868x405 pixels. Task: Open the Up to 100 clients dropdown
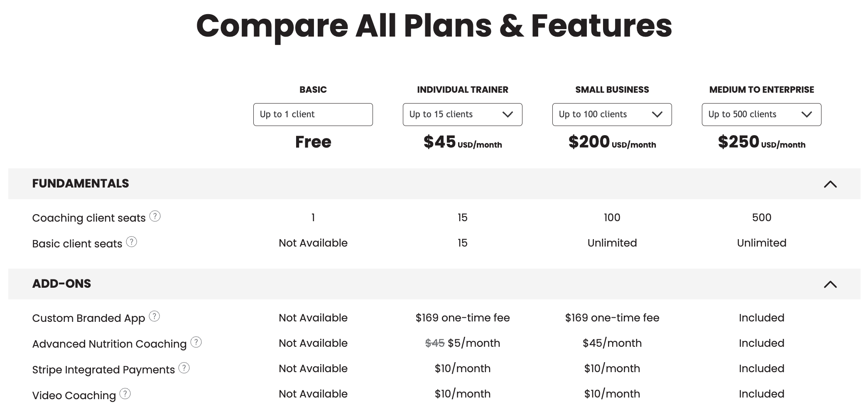point(612,114)
